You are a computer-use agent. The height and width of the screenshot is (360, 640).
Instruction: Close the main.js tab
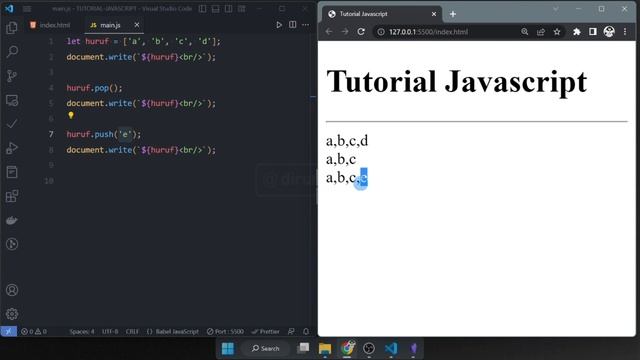coord(137,25)
